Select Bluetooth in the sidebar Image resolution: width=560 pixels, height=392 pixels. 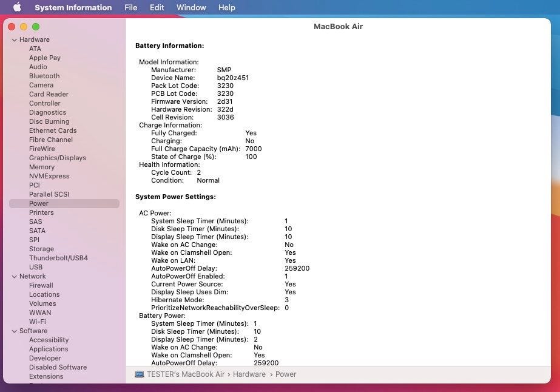pyautogui.click(x=44, y=76)
